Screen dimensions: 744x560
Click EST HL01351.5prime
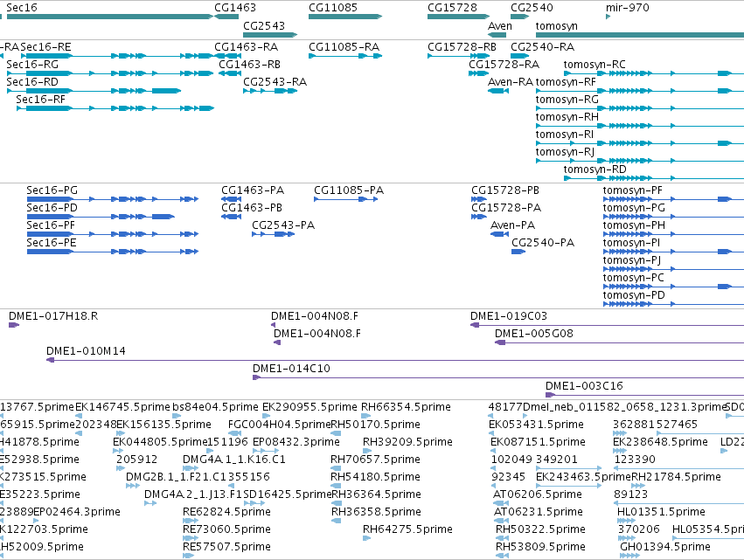coord(661,512)
